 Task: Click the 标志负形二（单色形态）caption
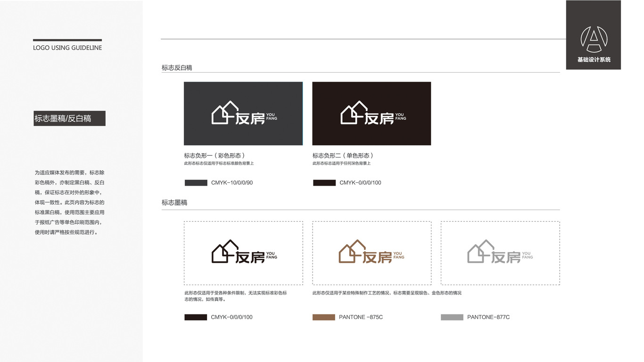click(343, 156)
